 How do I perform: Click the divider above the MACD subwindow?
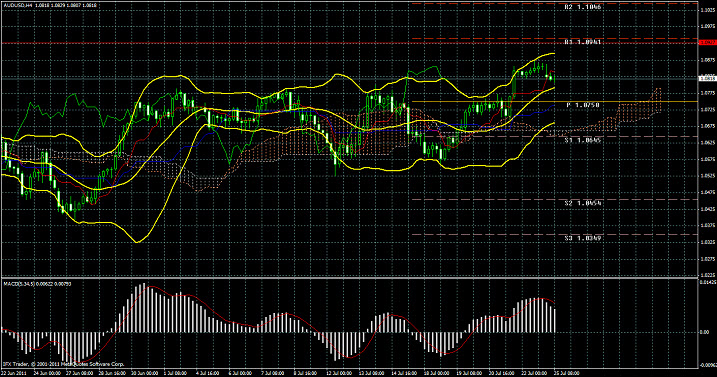[x=349, y=278]
